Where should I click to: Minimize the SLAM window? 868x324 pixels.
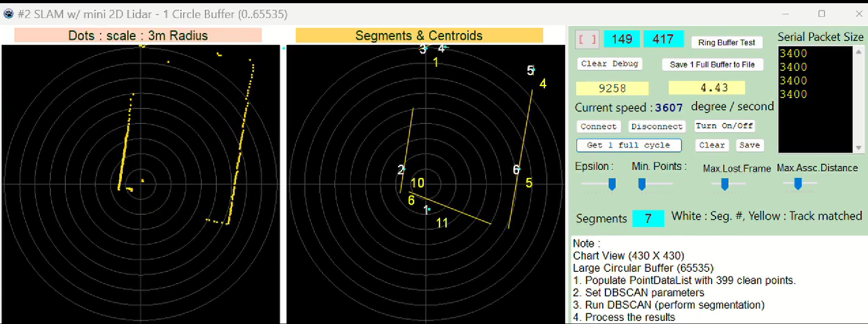(x=785, y=14)
